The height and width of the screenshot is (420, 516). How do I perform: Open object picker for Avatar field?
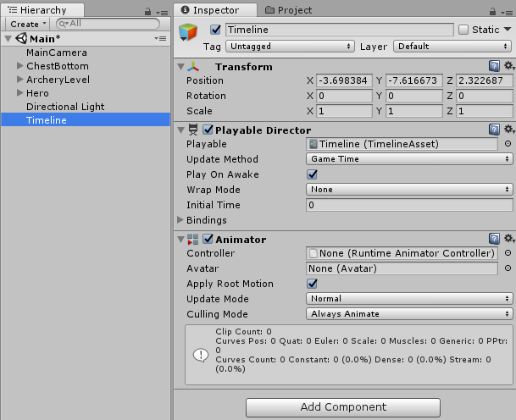508,268
